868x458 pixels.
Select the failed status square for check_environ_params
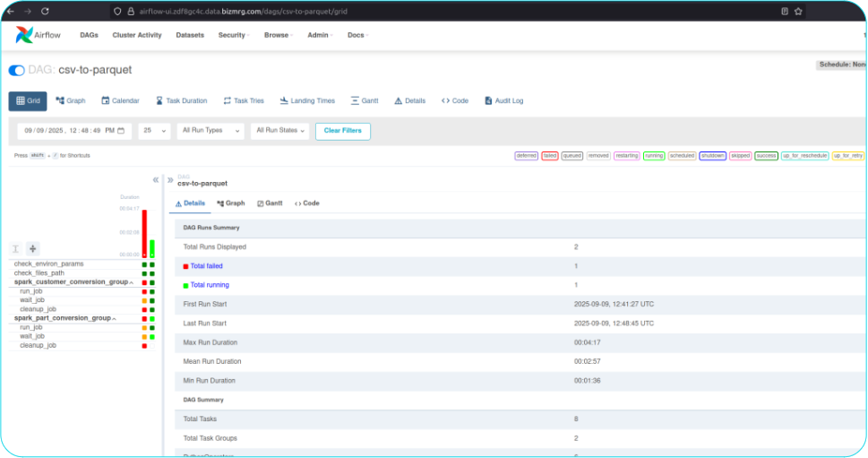[144, 264]
